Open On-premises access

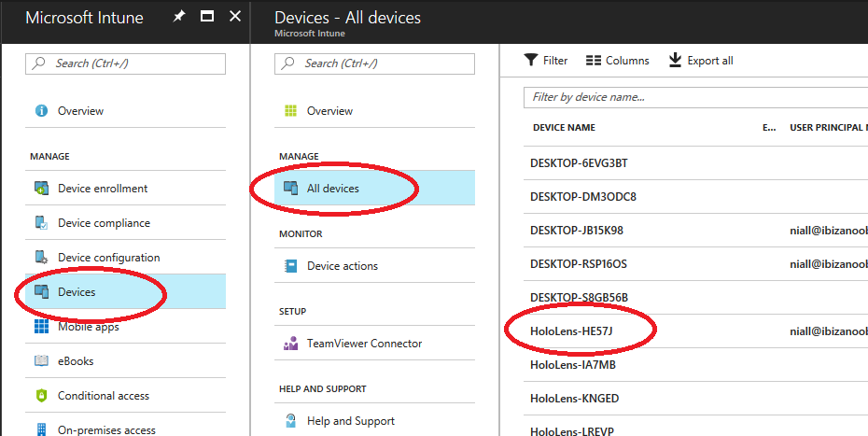(106, 429)
